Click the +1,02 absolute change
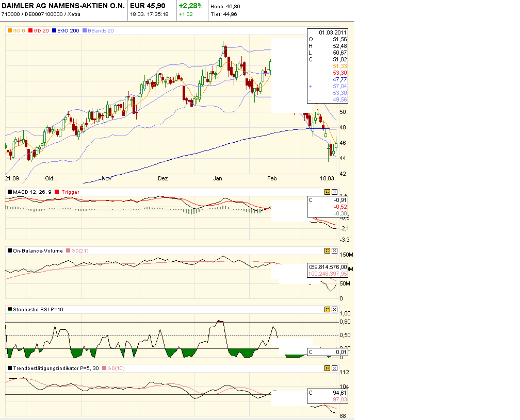This screenshot has height=420, width=520. pyautogui.click(x=185, y=14)
